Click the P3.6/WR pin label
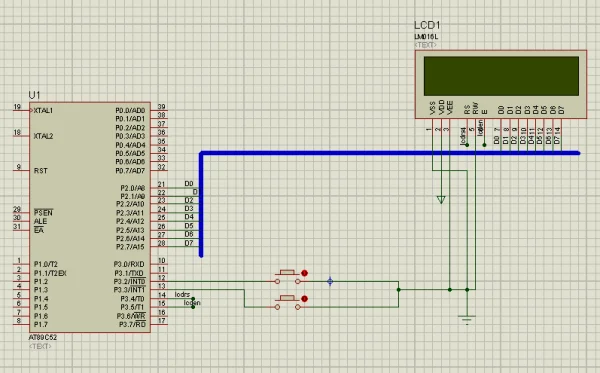Screen dimensions: 600x373 (x=131, y=316)
